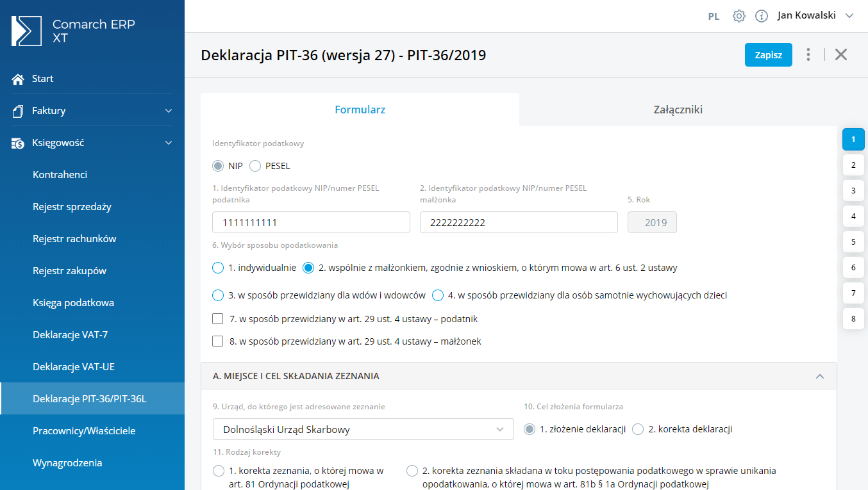Collapse section A. Miejsce i cel składania zeznania
Screen dimensions: 868x490
click(x=819, y=376)
